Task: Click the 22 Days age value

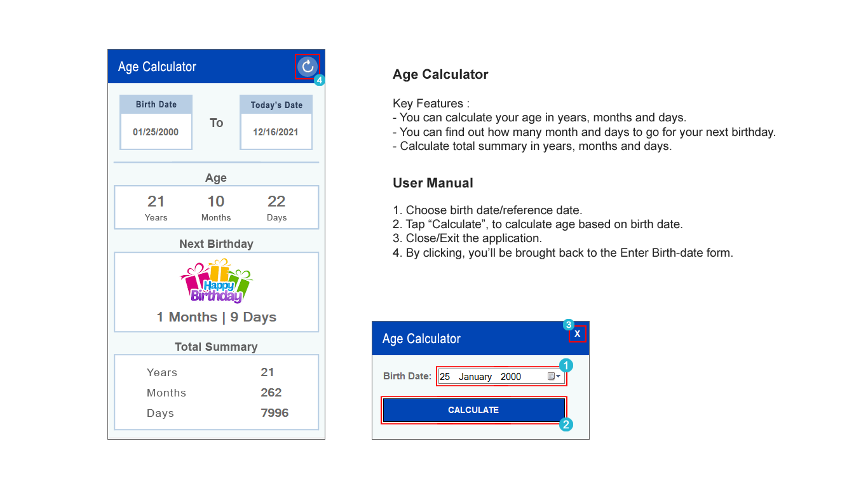Action: (x=276, y=201)
